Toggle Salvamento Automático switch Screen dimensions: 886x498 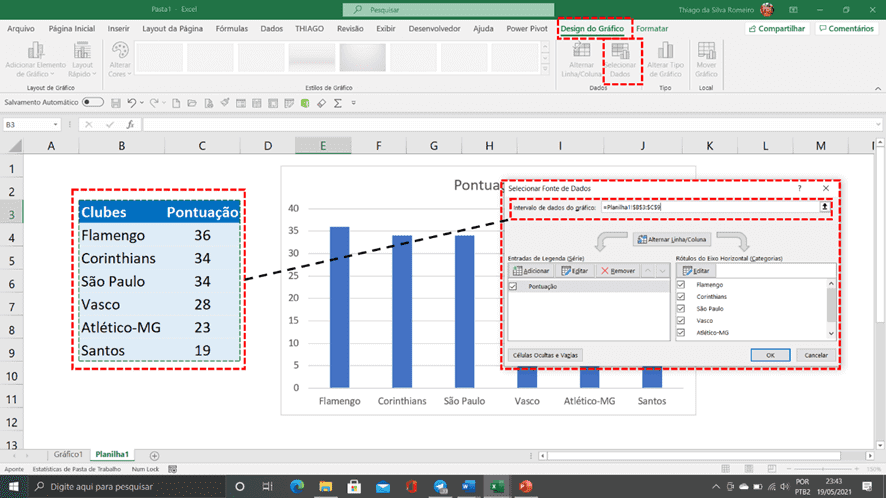[93, 102]
